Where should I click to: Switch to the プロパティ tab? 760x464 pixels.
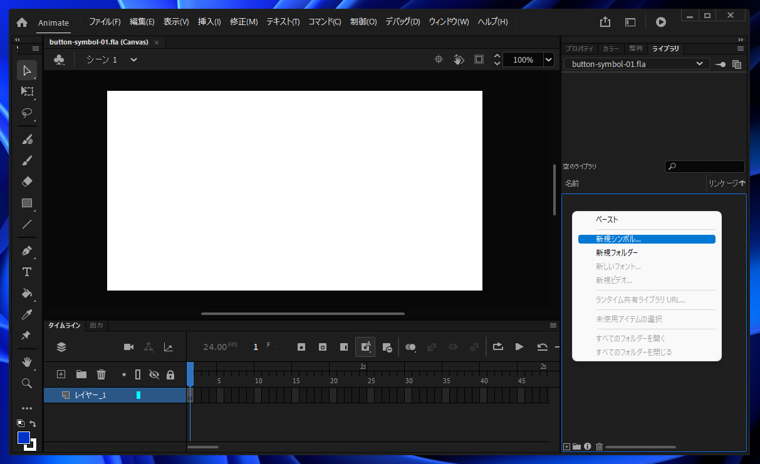(x=579, y=48)
